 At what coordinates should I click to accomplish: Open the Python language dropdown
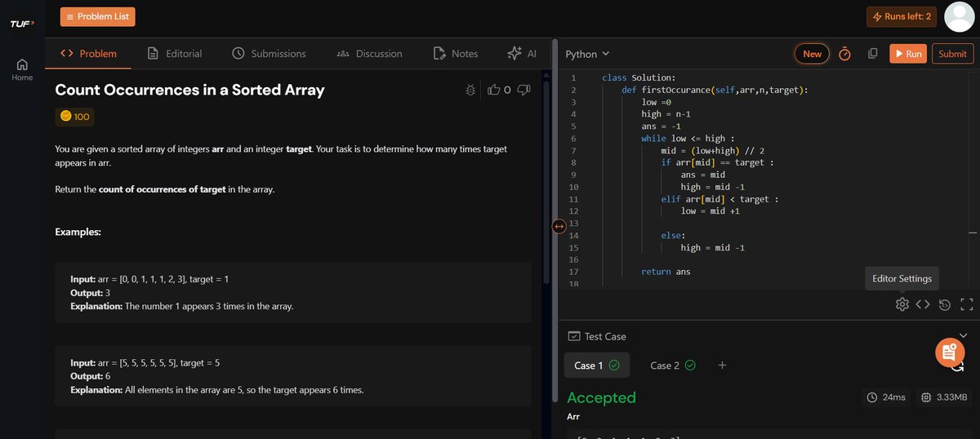587,54
